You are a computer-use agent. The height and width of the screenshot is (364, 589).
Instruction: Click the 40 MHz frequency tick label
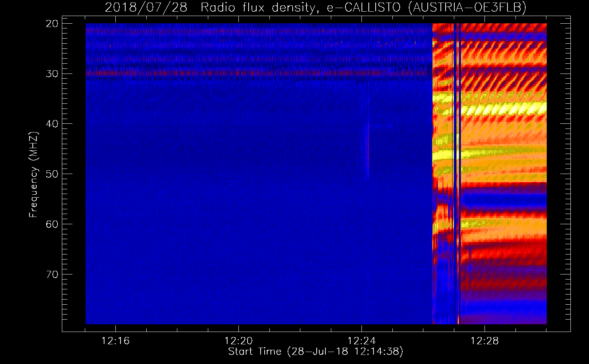(52, 124)
